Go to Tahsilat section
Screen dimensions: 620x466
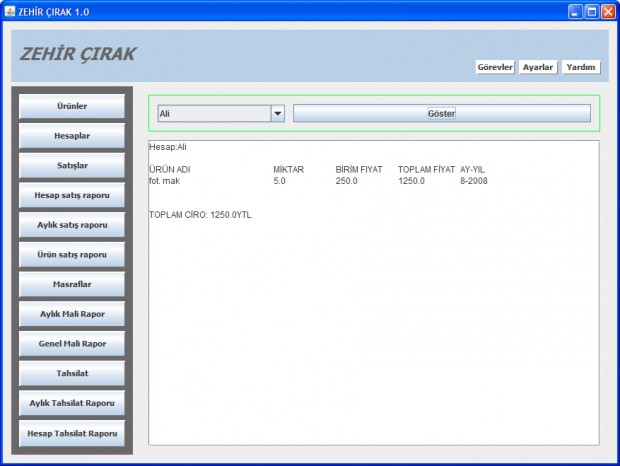point(72,373)
